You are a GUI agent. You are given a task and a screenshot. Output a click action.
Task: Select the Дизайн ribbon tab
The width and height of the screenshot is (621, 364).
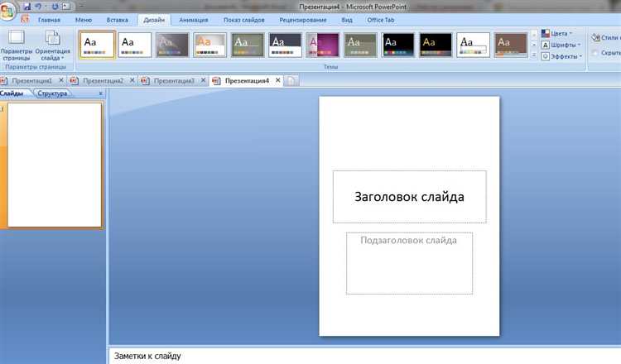coord(154,20)
